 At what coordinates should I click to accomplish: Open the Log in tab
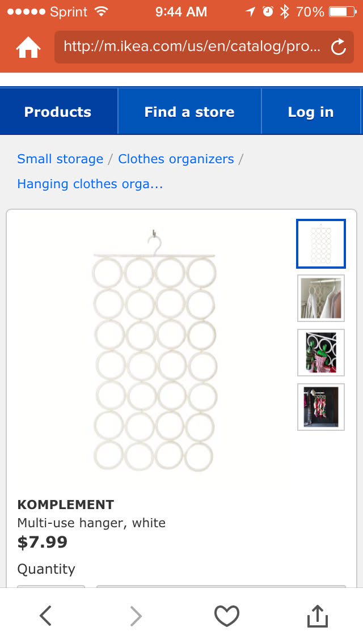[311, 112]
